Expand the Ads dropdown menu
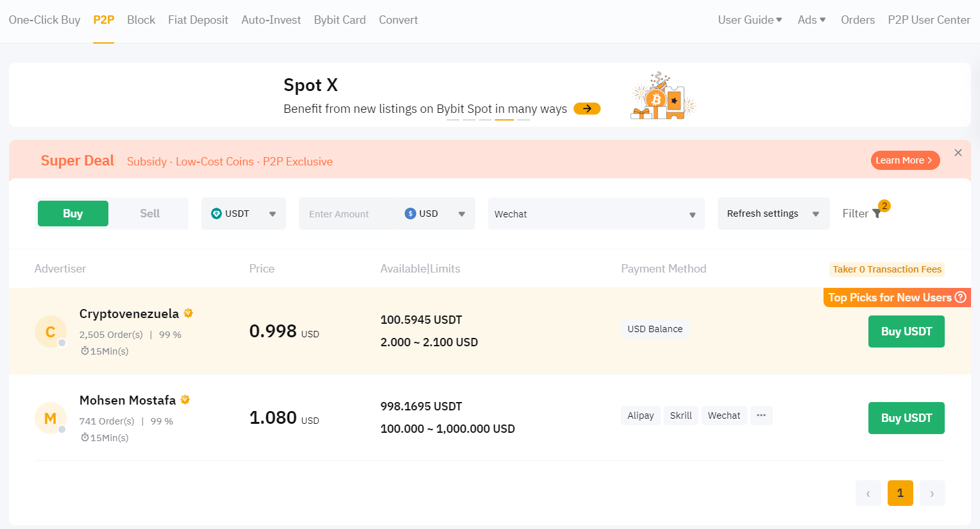Image resolution: width=980 pixels, height=529 pixels. [x=811, y=20]
